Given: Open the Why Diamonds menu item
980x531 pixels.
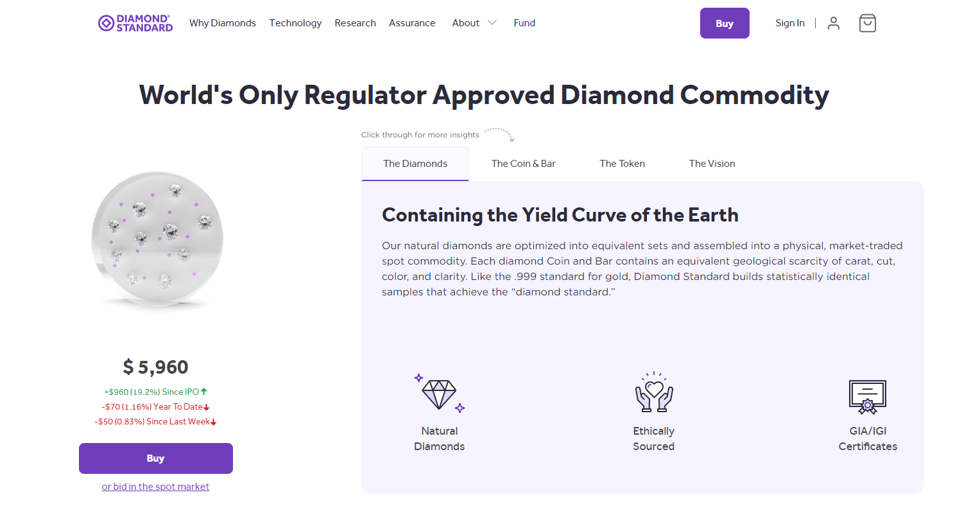Looking at the screenshot, I should tap(223, 23).
